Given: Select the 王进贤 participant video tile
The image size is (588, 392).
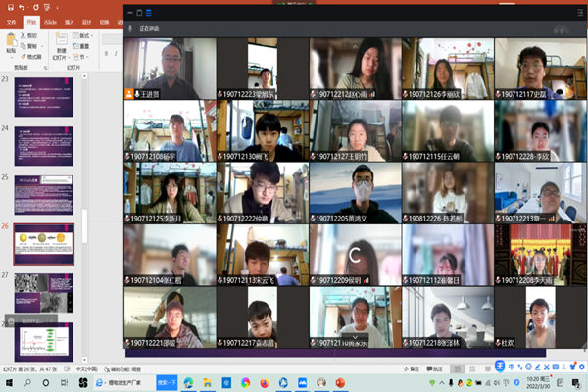Looking at the screenshot, I should point(168,69).
